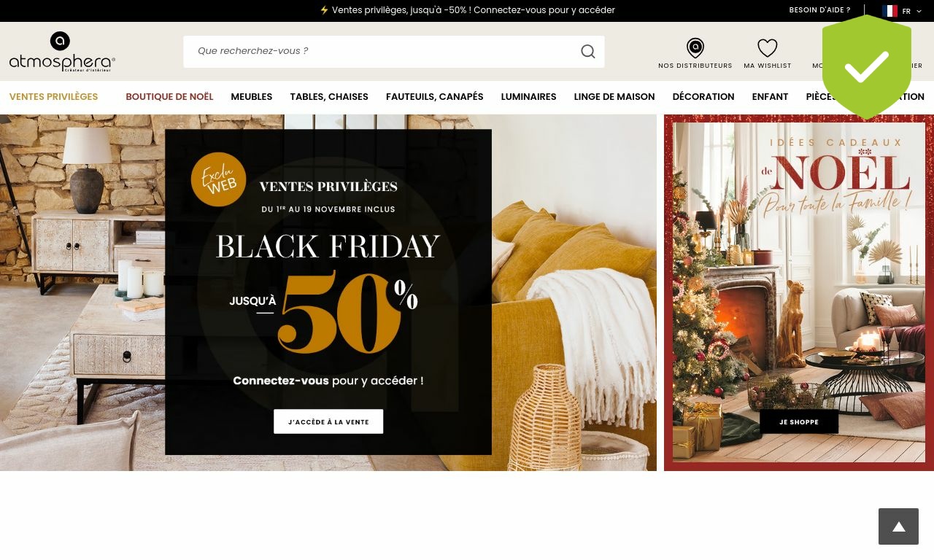Open the Linge de Maison category
The height and width of the screenshot is (560, 934).
[614, 96]
